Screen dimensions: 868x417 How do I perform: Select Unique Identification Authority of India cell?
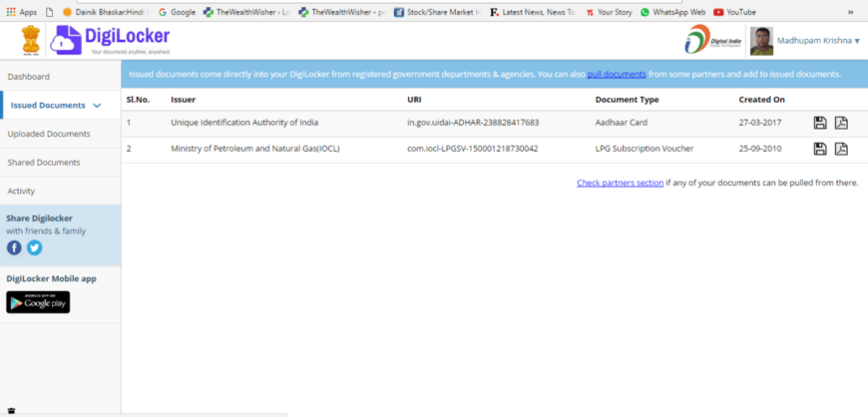tap(244, 123)
